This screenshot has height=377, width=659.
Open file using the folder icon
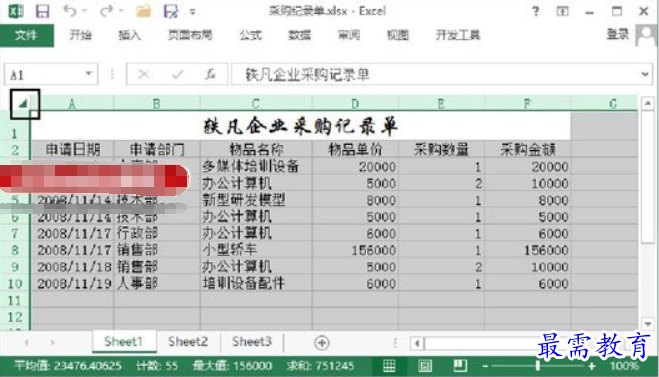pos(143,11)
